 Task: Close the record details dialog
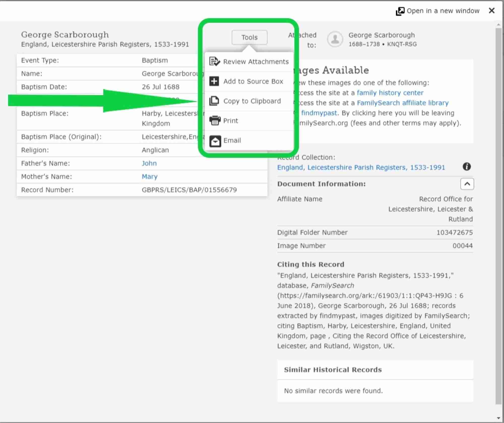(491, 11)
